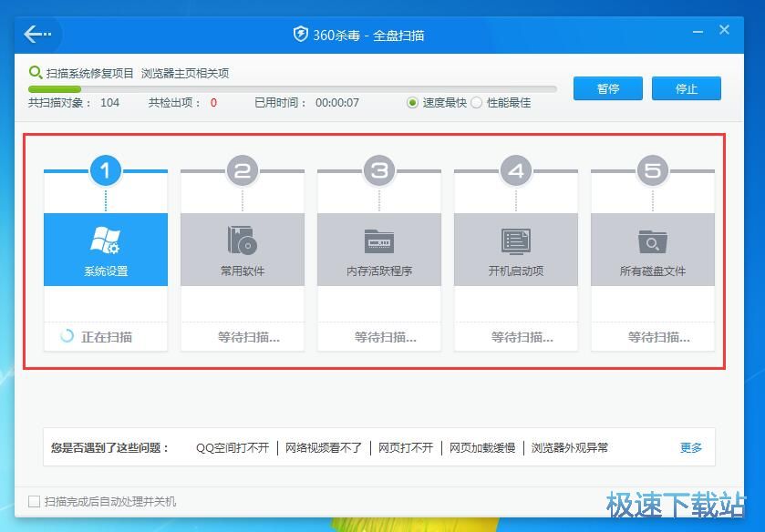The width and height of the screenshot is (765, 532).
Task: Click 等待扫描 under 开机启动项
Action: pos(522,336)
